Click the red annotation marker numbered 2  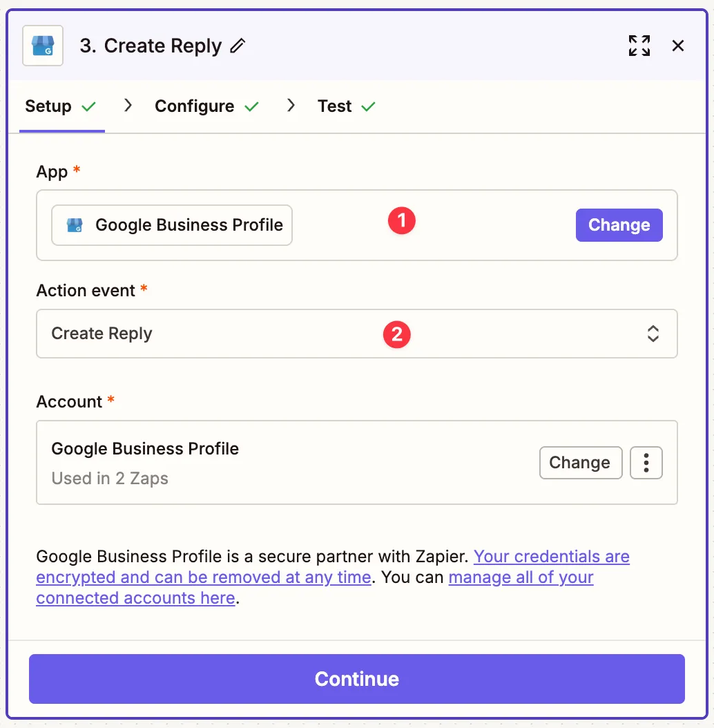(397, 334)
